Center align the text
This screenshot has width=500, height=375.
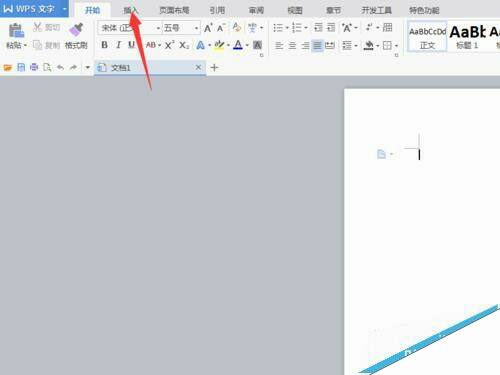coord(292,45)
